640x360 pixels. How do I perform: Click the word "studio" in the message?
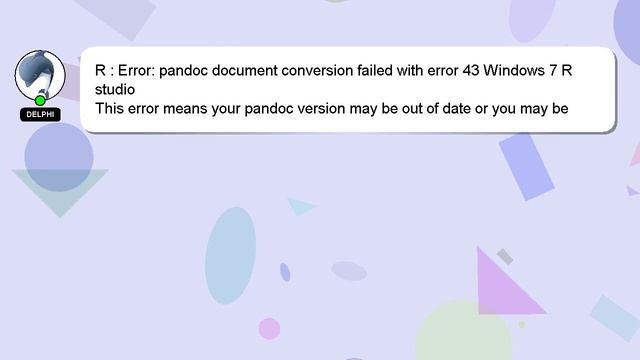point(115,89)
